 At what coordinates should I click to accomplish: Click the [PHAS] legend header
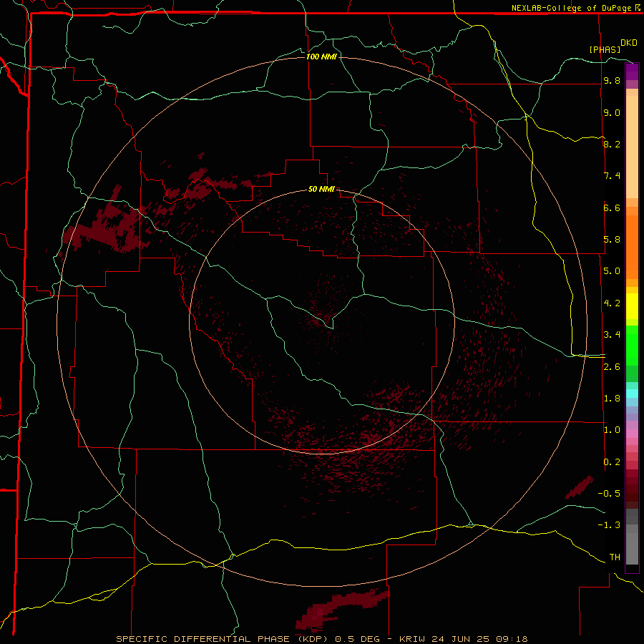click(x=605, y=49)
